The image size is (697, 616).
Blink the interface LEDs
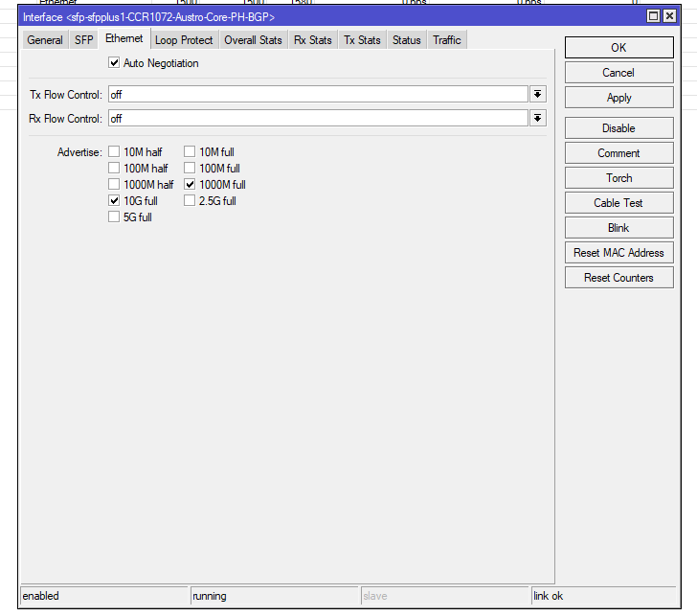click(x=618, y=228)
